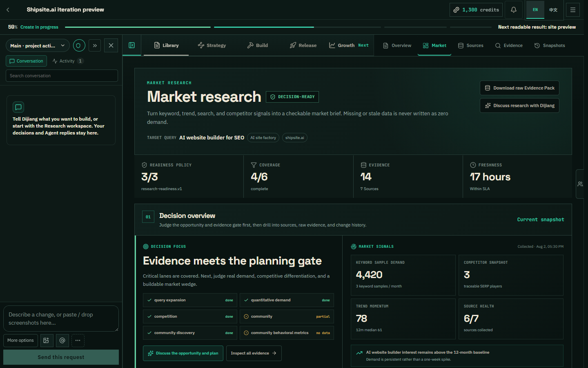Open the notifications bell
The height and width of the screenshot is (368, 588).
point(514,10)
